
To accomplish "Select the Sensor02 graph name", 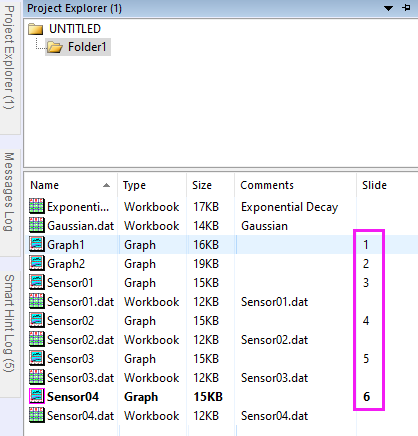I will (70, 321).
